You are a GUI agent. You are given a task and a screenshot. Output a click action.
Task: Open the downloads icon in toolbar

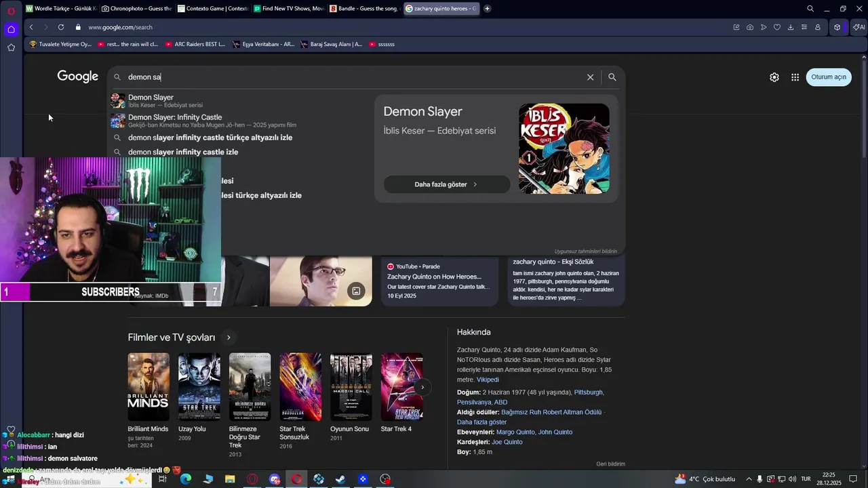point(791,27)
